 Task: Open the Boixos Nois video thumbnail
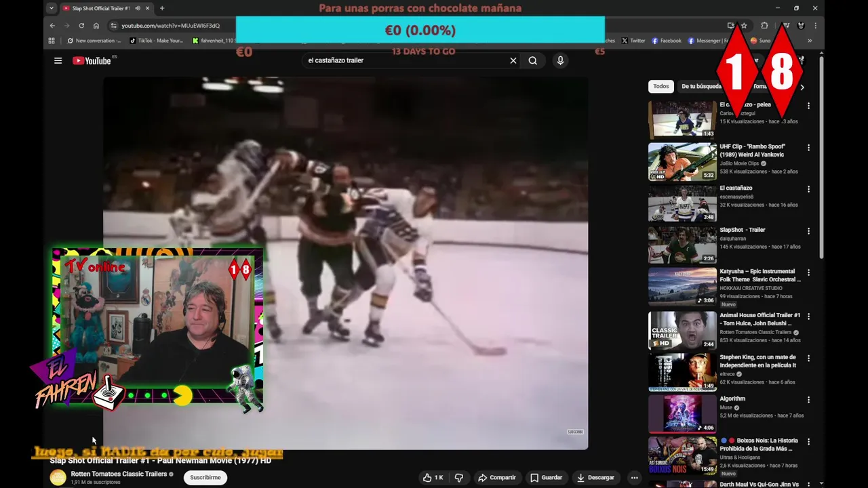coord(682,455)
